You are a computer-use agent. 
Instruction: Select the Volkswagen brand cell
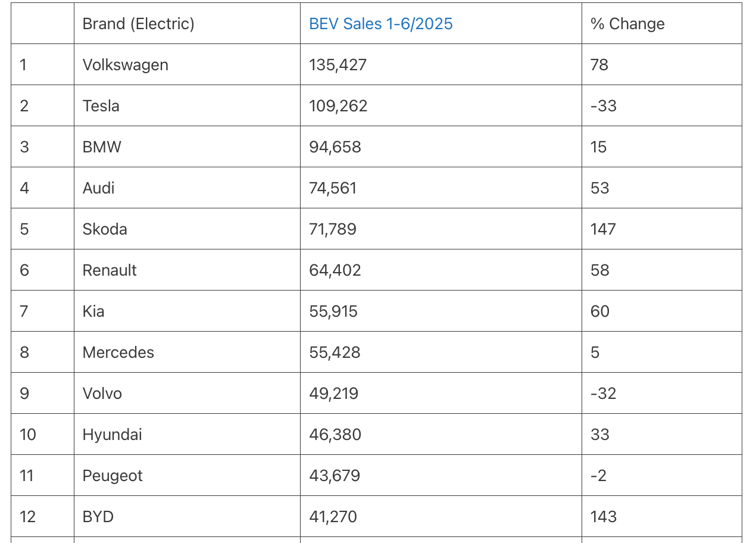(x=125, y=65)
